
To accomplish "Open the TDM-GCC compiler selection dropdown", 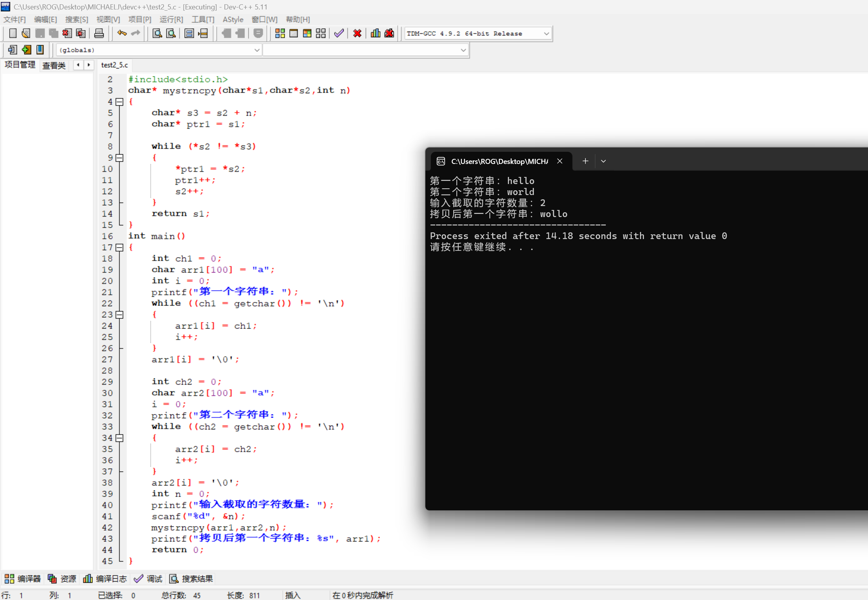I will [x=546, y=34].
